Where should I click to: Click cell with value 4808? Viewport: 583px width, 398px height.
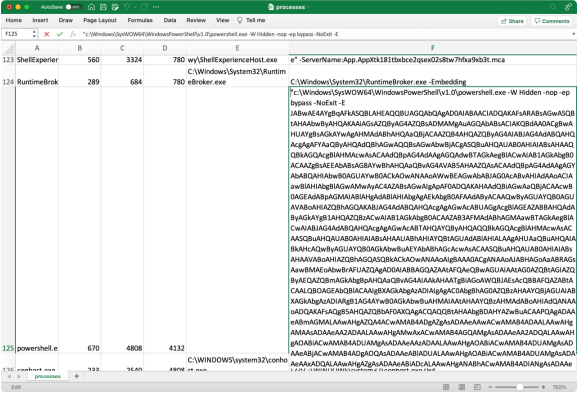122,220
